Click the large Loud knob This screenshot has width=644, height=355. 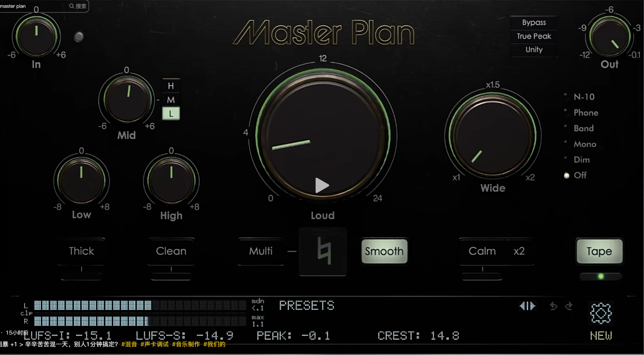(323, 136)
